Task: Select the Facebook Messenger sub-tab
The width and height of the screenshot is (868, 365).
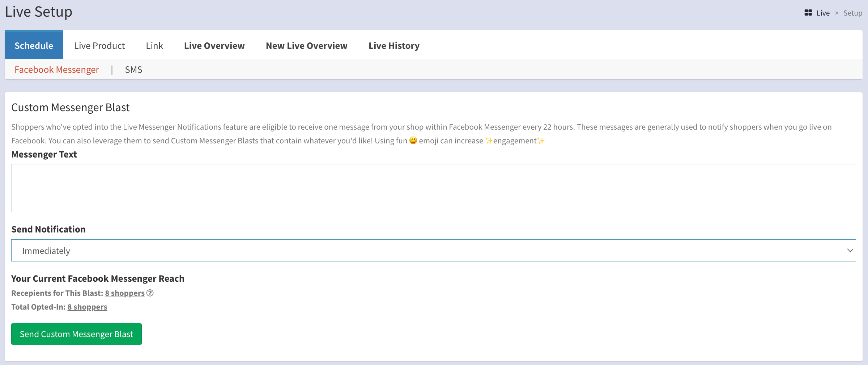Action: pyautogui.click(x=57, y=70)
